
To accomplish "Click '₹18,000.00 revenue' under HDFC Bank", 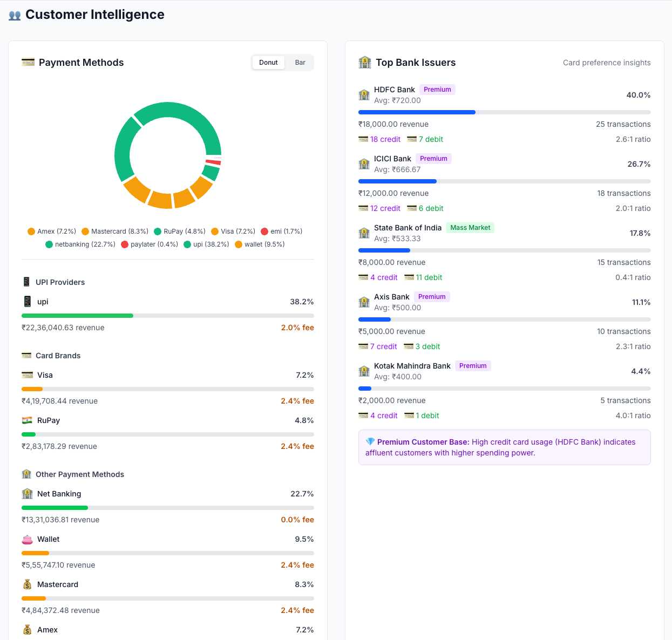I will point(393,124).
